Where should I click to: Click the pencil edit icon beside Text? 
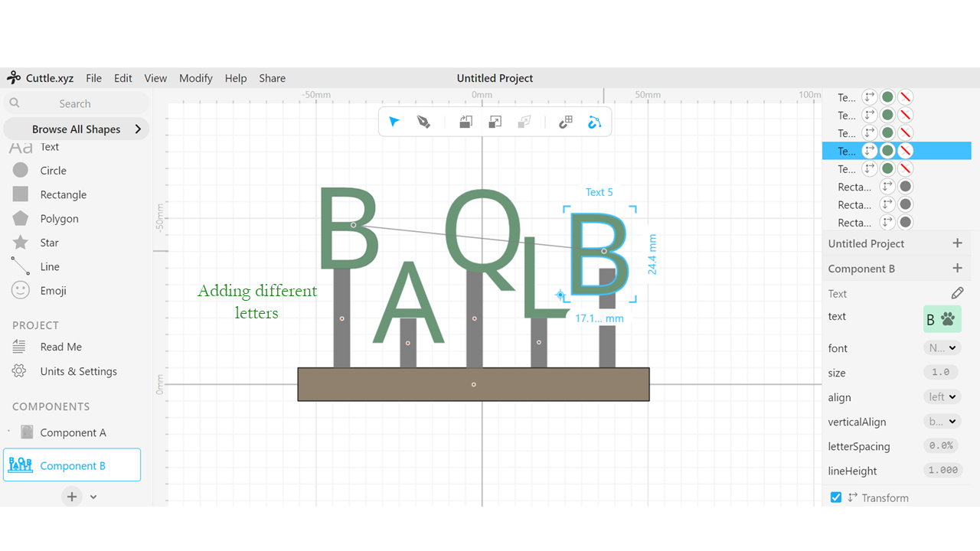pyautogui.click(x=957, y=293)
